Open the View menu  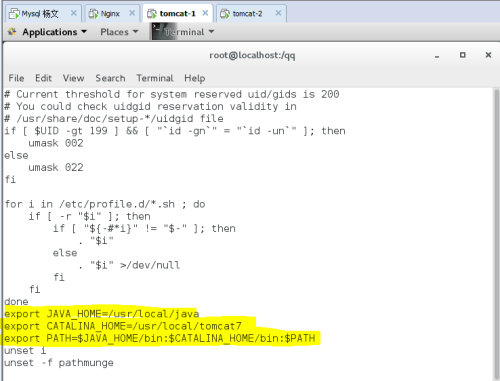73,78
